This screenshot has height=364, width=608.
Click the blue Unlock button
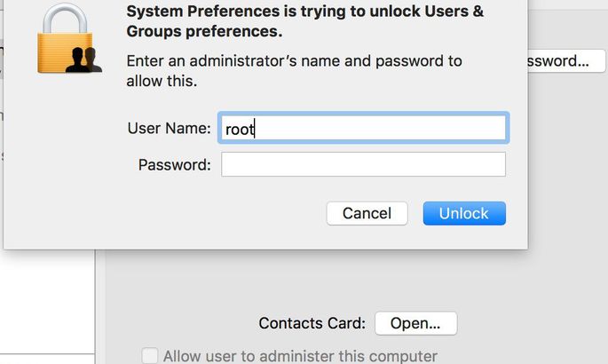pyautogui.click(x=464, y=213)
